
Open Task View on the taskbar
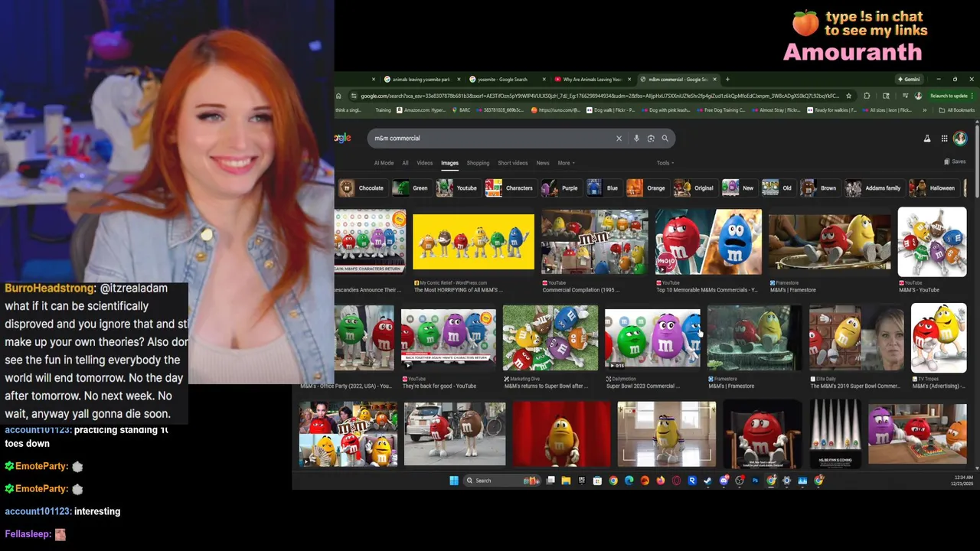point(550,481)
